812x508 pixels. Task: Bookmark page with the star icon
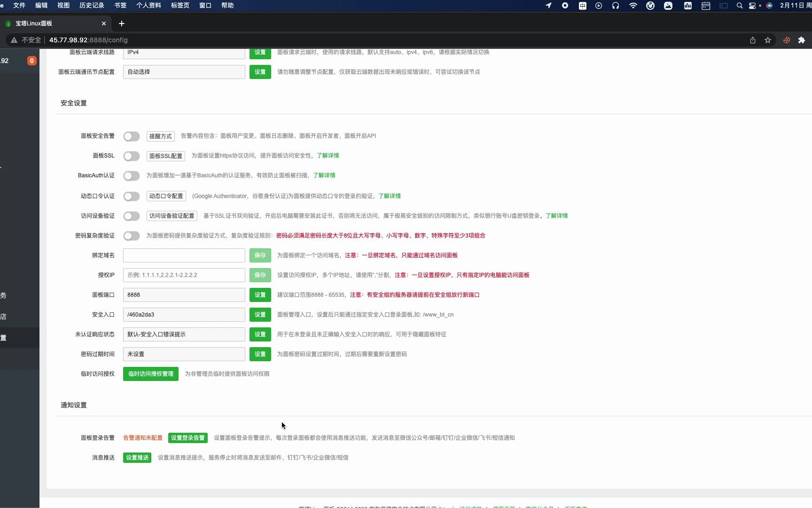(768, 40)
